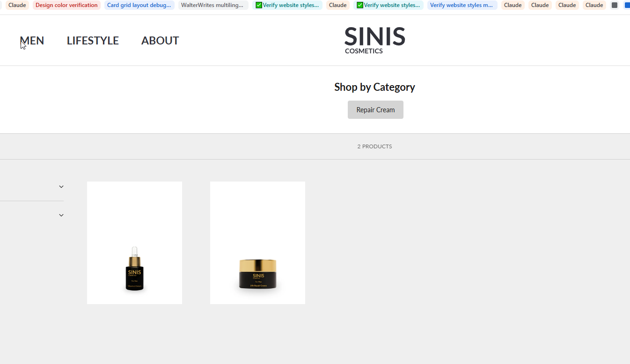Expand the second sidebar filter chevron
Viewport: 630px width, 364px height.
pyautogui.click(x=61, y=215)
